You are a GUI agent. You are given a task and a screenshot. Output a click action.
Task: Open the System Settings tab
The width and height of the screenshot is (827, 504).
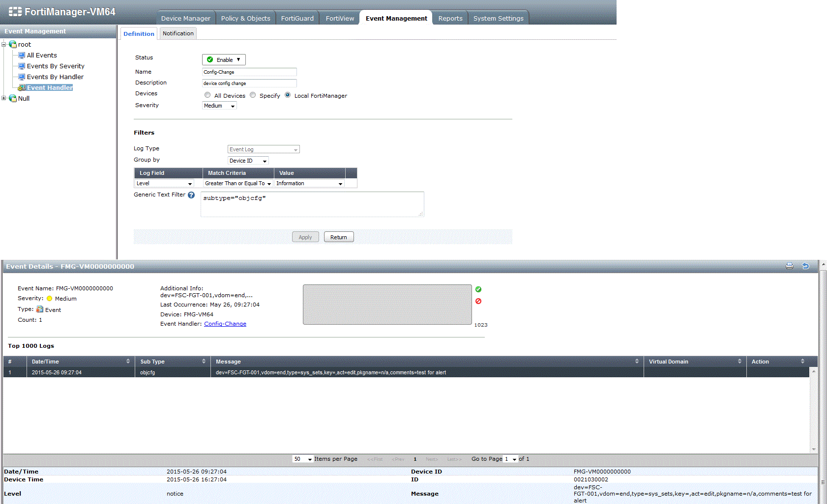pyautogui.click(x=498, y=18)
